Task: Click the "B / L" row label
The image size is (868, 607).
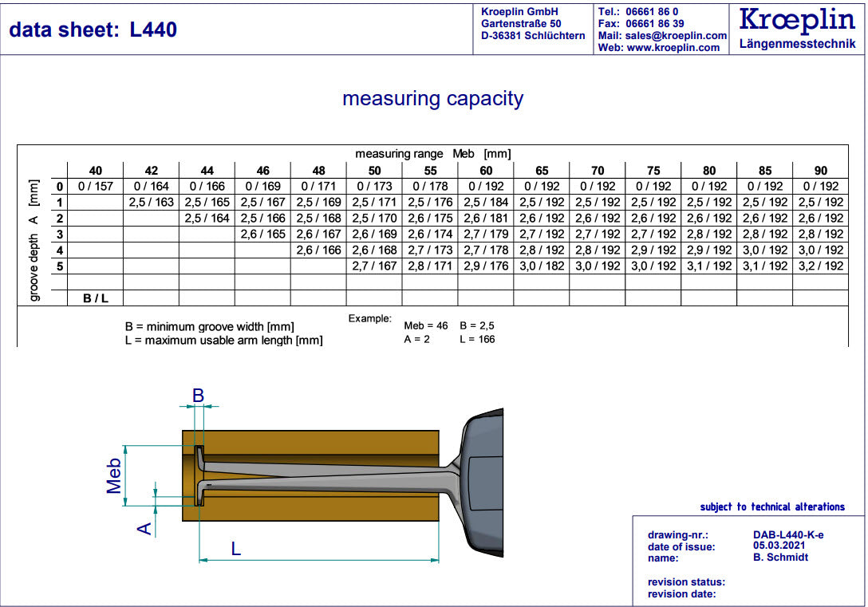Action: click(95, 299)
